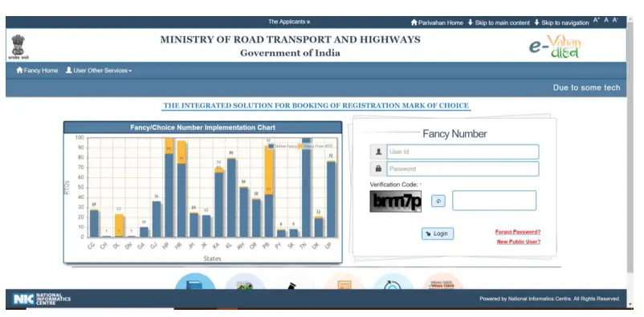Click the Fancy Number form heading
The width and height of the screenshot is (644, 317).
[x=454, y=134]
